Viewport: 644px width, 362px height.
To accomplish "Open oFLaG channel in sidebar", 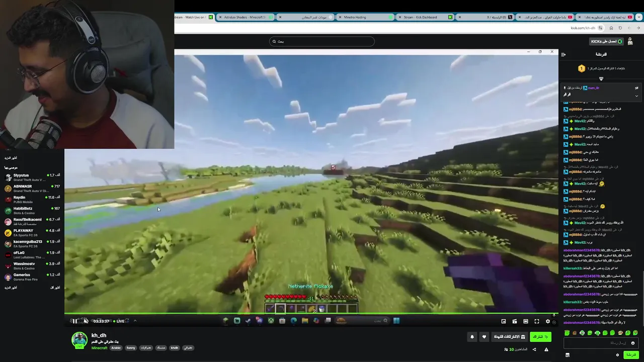I will (x=32, y=254).
